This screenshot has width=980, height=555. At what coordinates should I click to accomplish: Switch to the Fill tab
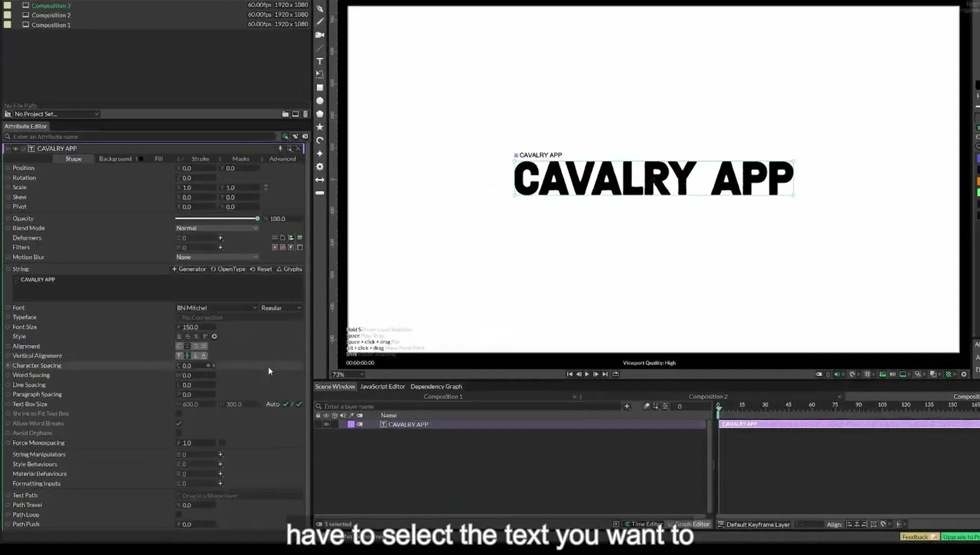(x=159, y=159)
